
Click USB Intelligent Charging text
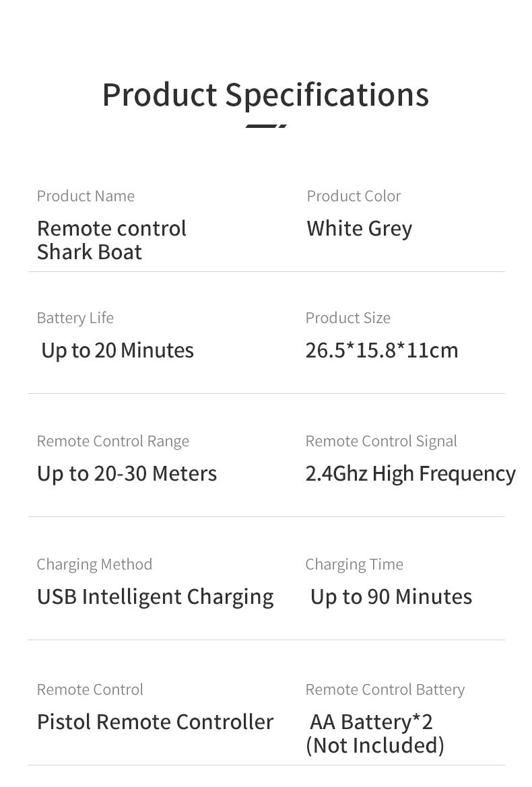155,596
